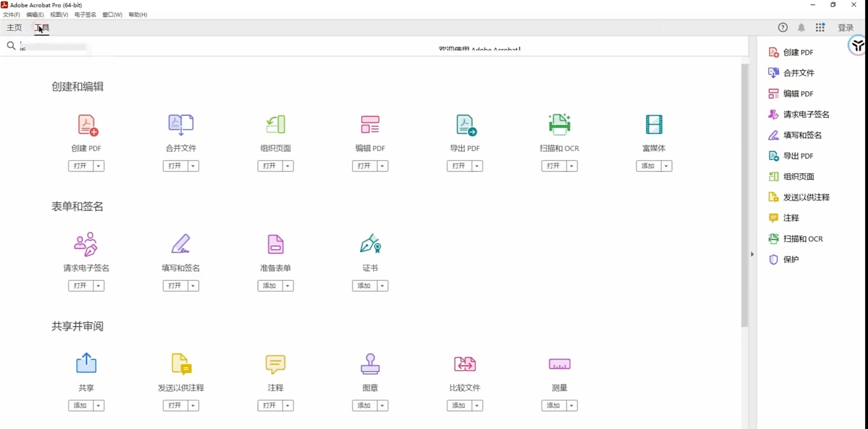Open the help question mark icon
Viewport: 868px width, 429px height.
(782, 28)
